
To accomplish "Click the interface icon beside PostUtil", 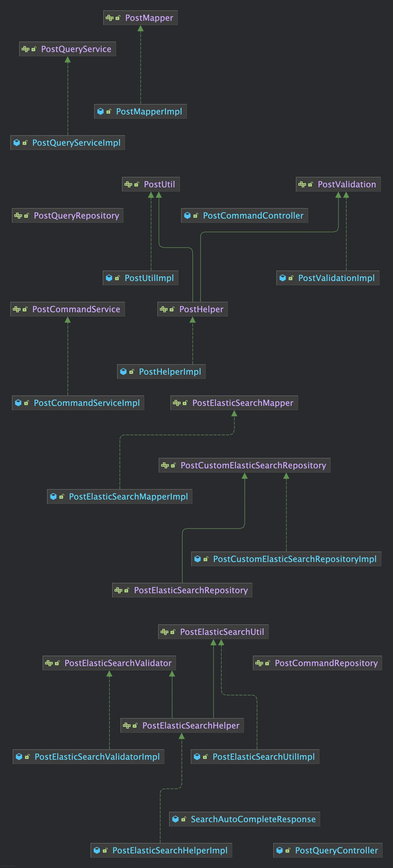I will [x=128, y=184].
